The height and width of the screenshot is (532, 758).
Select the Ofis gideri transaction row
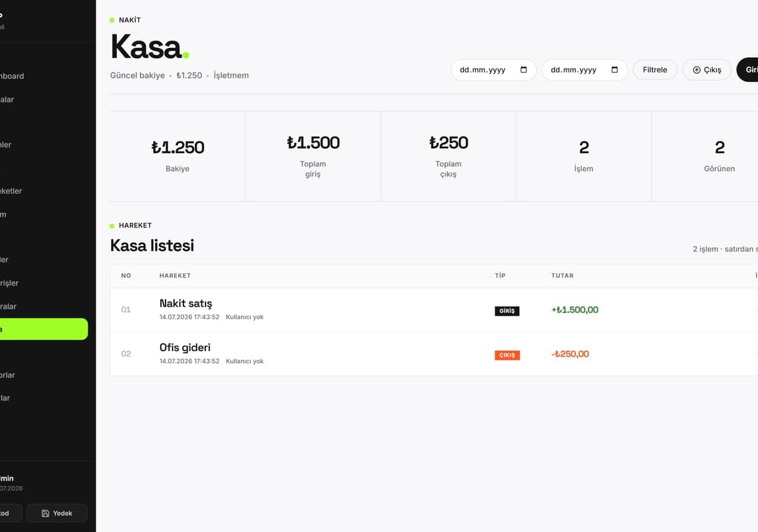point(434,354)
